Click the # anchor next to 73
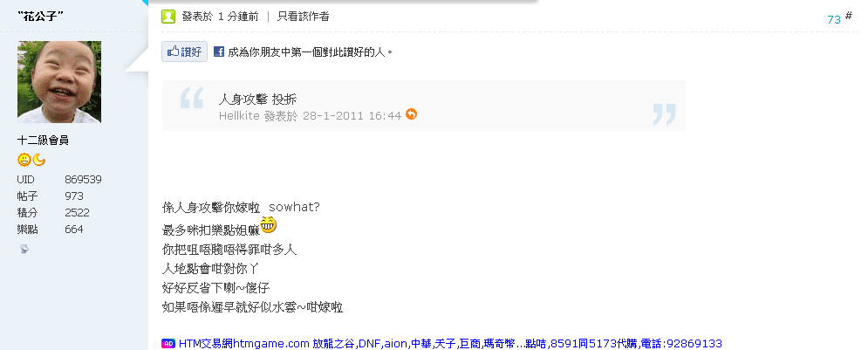The width and height of the screenshot is (868, 350). pyautogui.click(x=849, y=16)
